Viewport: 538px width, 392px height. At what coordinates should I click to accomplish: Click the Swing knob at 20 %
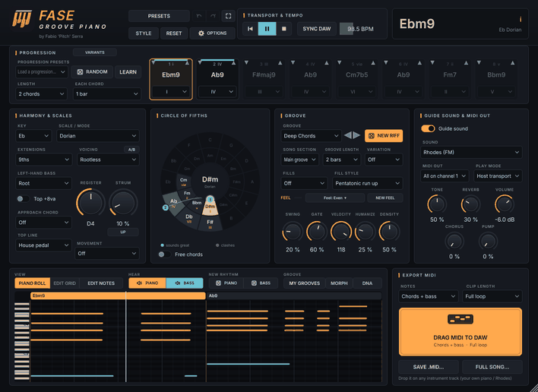point(293,232)
